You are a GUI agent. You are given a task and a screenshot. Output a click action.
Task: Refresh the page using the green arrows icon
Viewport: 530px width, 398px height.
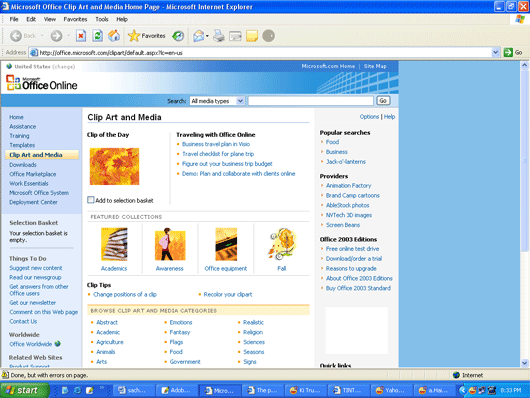pyautogui.click(x=98, y=36)
